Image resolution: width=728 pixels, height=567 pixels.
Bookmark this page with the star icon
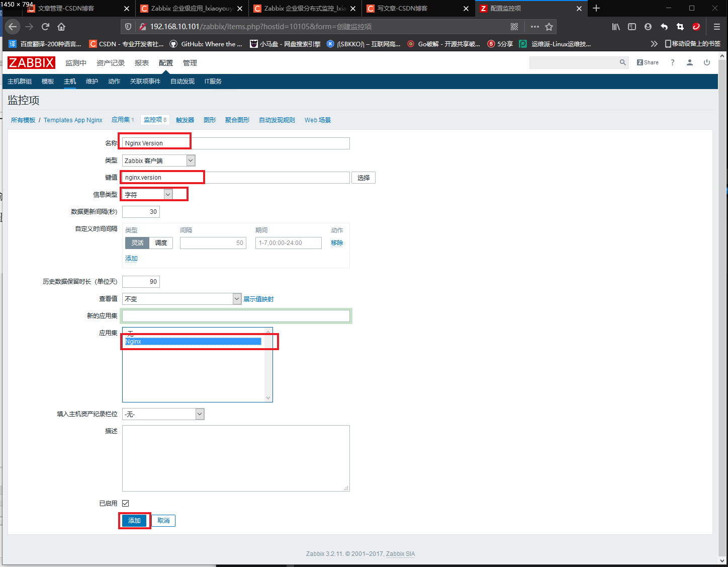click(549, 27)
